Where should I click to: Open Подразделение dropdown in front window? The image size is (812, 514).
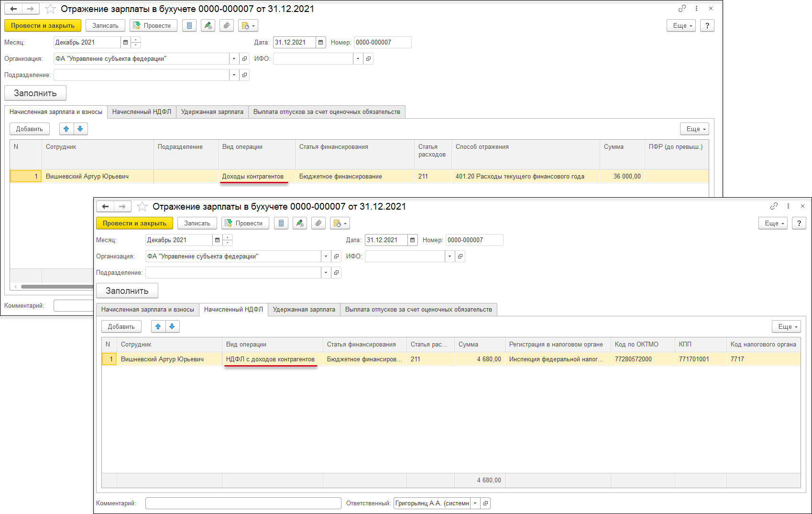coord(326,272)
